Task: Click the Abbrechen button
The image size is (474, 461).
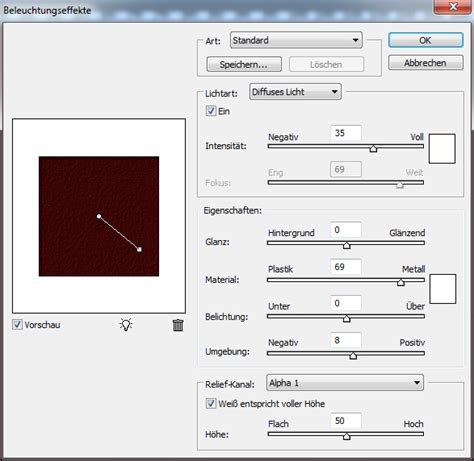Action: click(x=426, y=63)
